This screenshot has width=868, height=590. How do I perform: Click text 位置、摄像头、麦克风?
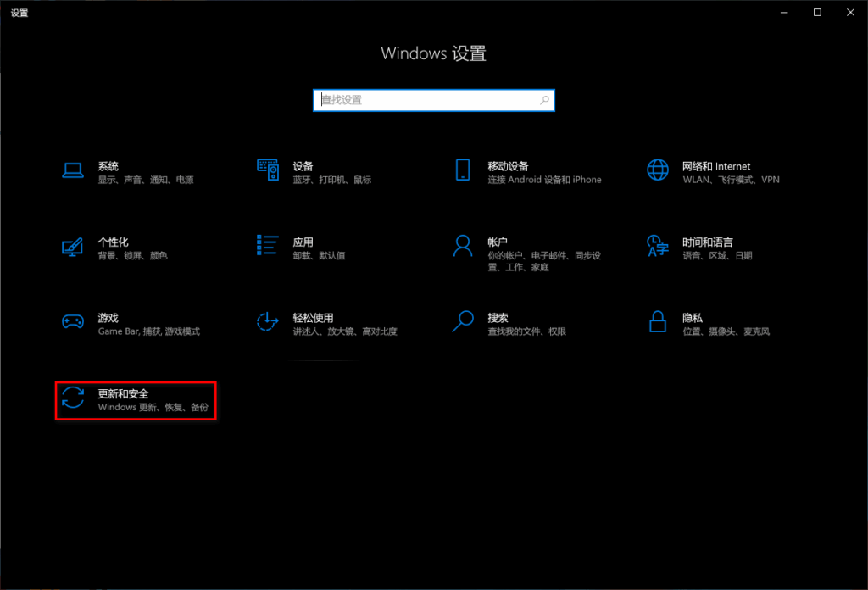(726, 331)
